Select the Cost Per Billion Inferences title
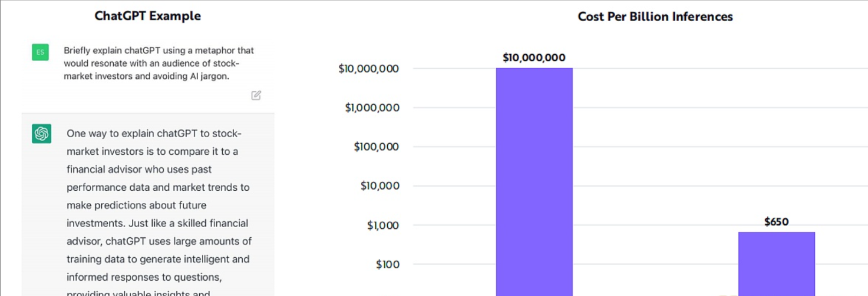This screenshot has width=868, height=296. pos(655,16)
